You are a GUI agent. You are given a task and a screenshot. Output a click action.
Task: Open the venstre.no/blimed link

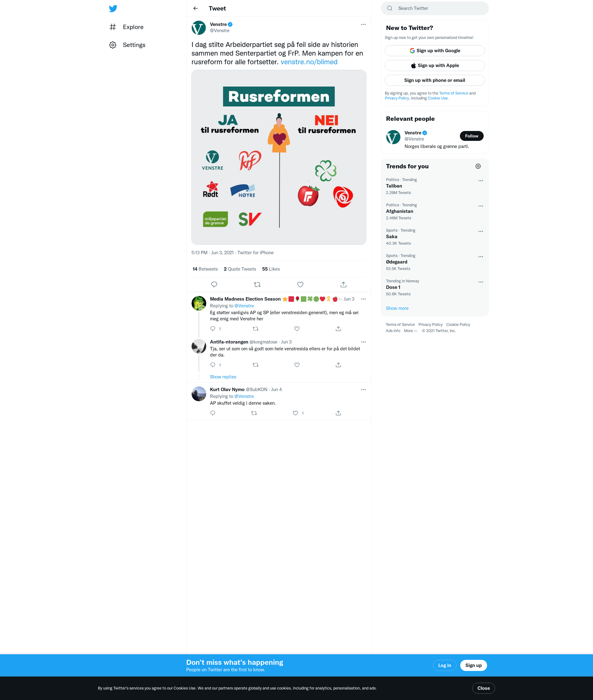pos(309,62)
